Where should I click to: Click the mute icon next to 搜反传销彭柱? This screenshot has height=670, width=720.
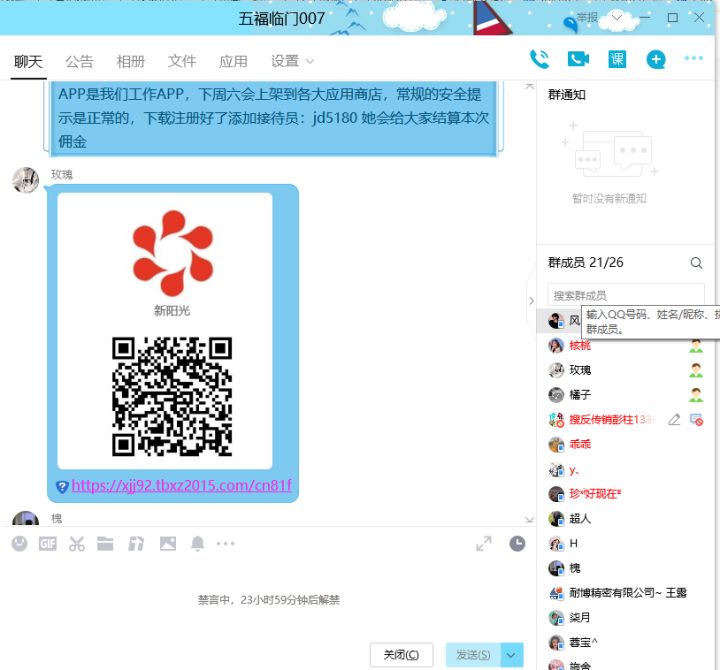pyautogui.click(x=696, y=420)
